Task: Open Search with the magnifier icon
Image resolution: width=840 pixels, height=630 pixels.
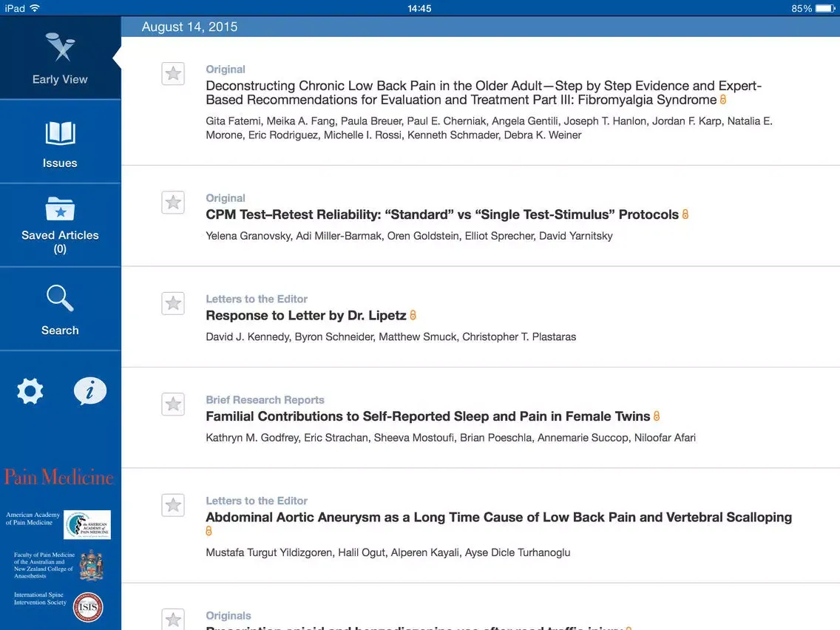Action: [59, 298]
